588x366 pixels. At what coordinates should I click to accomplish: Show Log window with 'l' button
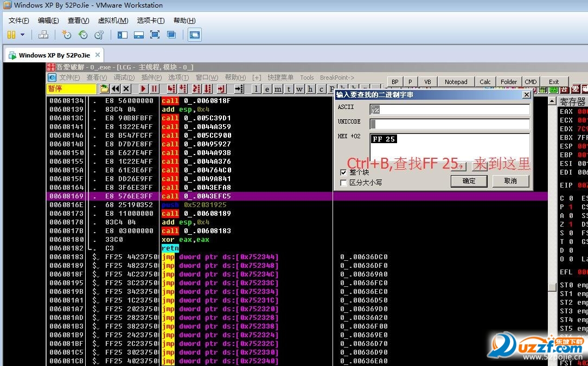255,89
